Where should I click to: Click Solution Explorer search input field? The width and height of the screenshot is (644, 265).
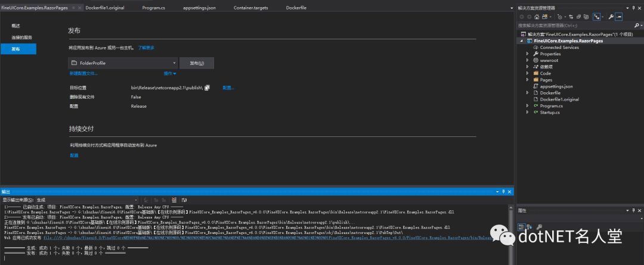pos(574,26)
